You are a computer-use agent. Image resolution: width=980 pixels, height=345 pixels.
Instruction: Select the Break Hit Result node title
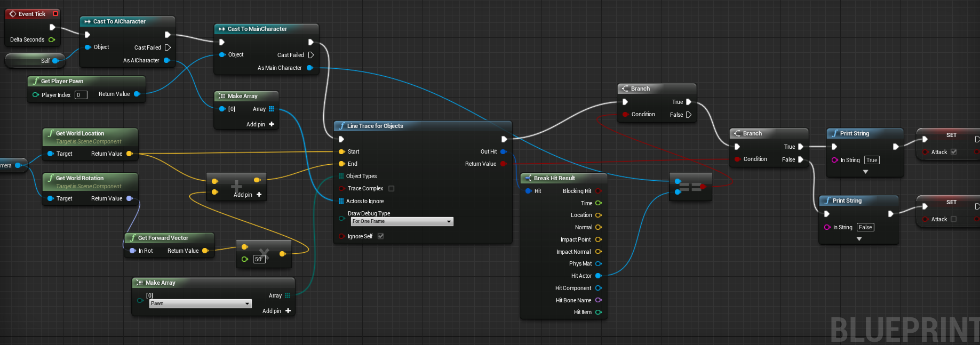click(554, 178)
